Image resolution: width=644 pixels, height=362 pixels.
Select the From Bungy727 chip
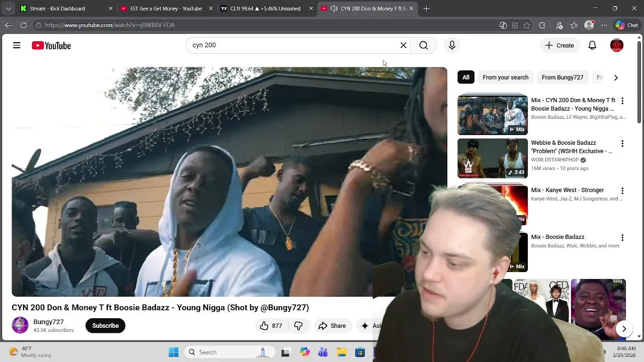click(562, 77)
